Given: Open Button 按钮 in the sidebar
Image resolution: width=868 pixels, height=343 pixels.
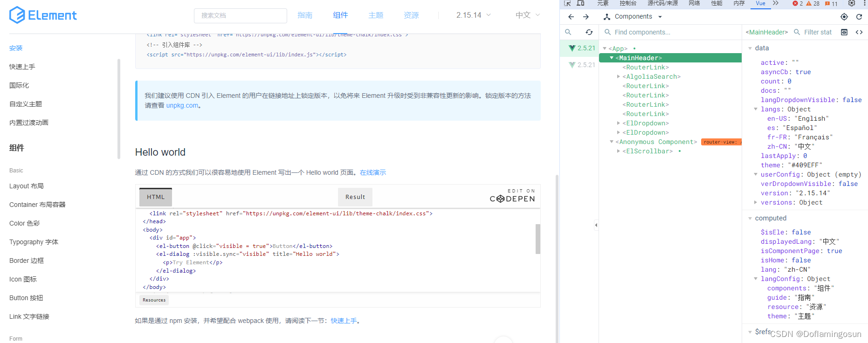Looking at the screenshot, I should [x=26, y=298].
